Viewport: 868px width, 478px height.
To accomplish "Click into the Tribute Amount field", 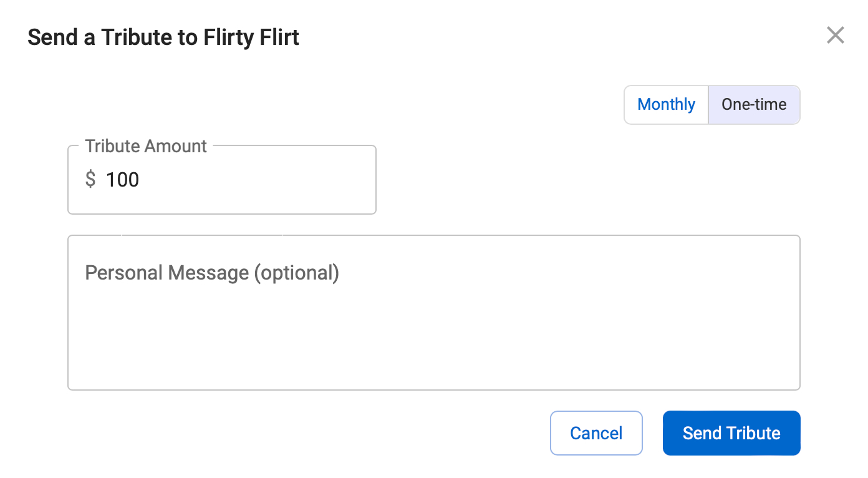I will click(222, 180).
